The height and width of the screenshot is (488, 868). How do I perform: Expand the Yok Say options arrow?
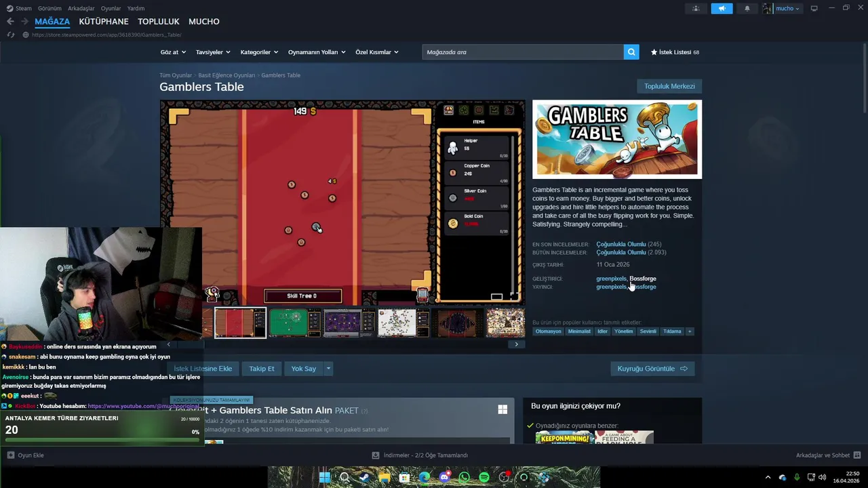pyautogui.click(x=328, y=369)
